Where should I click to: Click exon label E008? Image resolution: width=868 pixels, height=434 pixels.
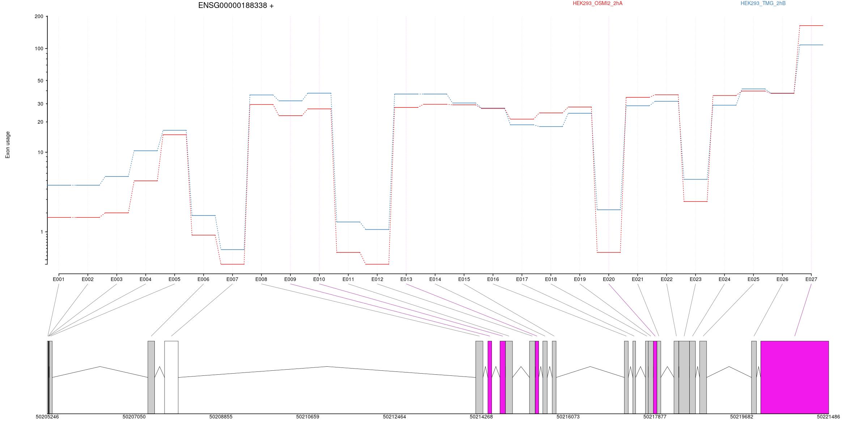point(261,279)
